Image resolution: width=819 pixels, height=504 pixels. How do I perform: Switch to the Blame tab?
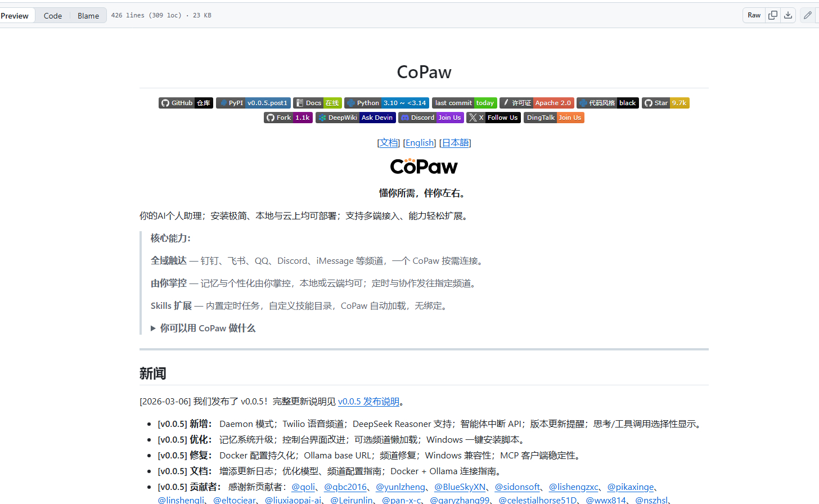(x=88, y=16)
